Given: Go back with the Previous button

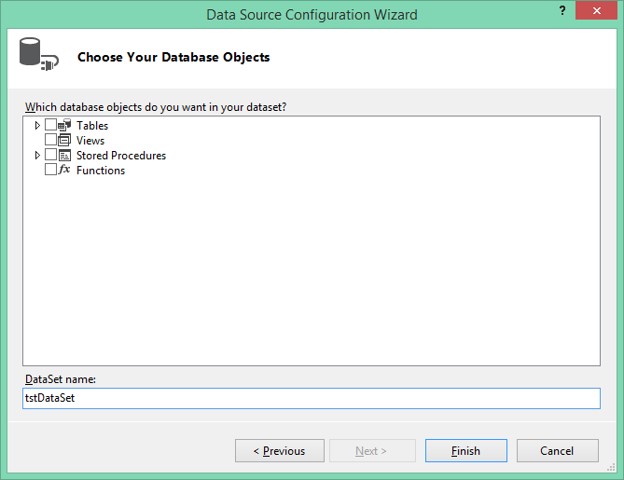Looking at the screenshot, I should click(280, 451).
